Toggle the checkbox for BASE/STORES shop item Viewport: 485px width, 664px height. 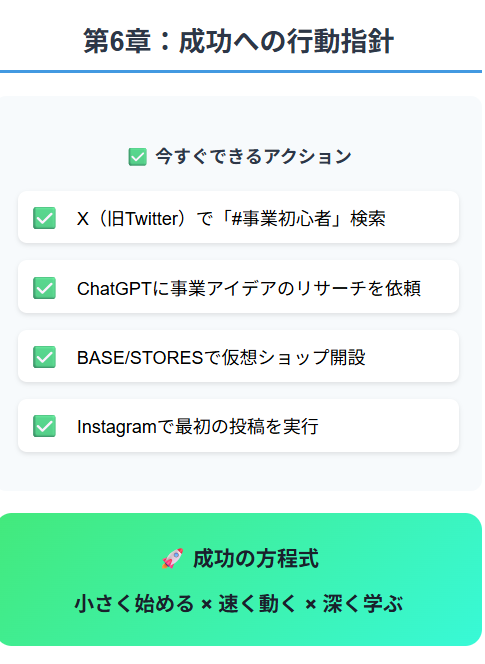point(44,357)
